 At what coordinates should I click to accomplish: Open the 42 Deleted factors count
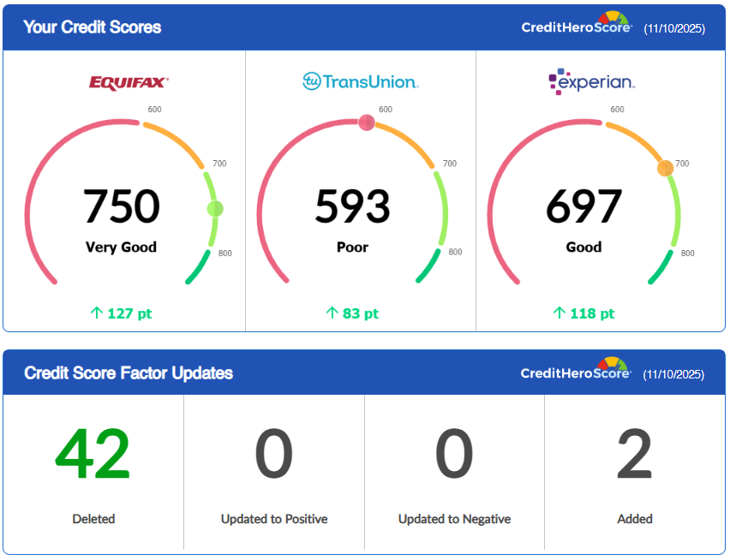click(x=93, y=456)
